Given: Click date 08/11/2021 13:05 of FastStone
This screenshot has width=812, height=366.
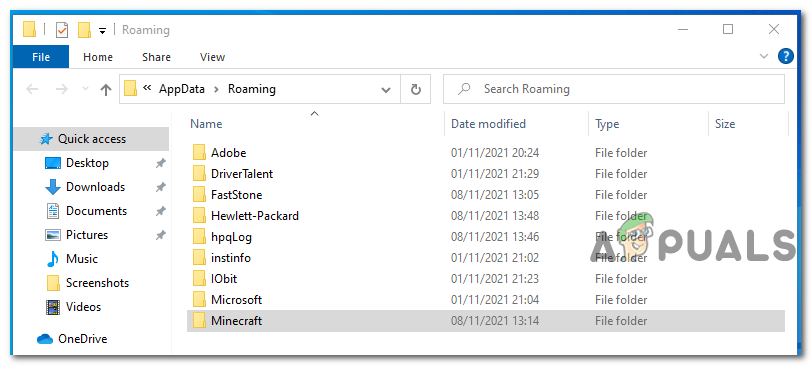Looking at the screenshot, I should (x=495, y=195).
